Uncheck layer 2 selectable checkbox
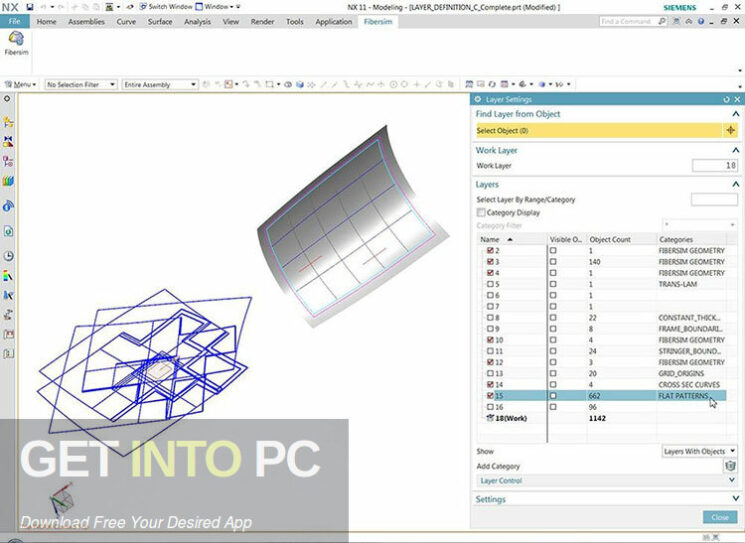This screenshot has width=745, height=543. tap(490, 250)
